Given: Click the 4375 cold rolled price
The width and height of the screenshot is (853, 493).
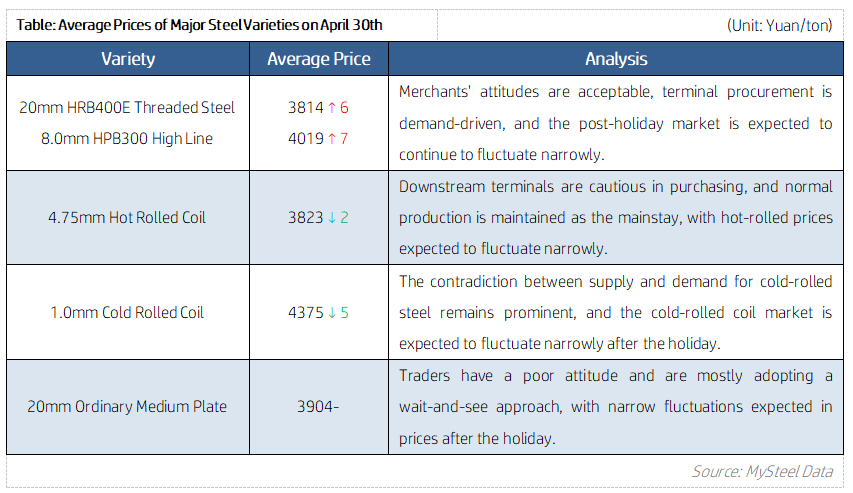Looking at the screenshot, I should (304, 313).
